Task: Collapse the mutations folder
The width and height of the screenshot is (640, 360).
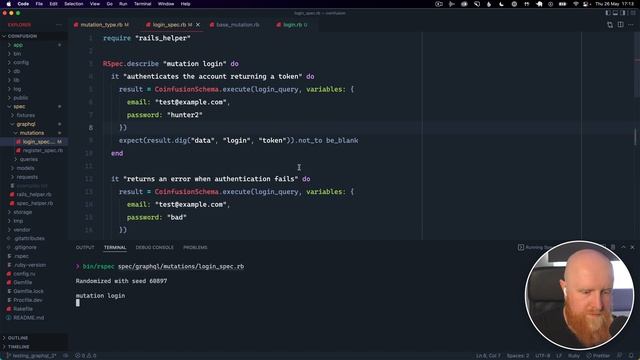Action: pos(32,133)
